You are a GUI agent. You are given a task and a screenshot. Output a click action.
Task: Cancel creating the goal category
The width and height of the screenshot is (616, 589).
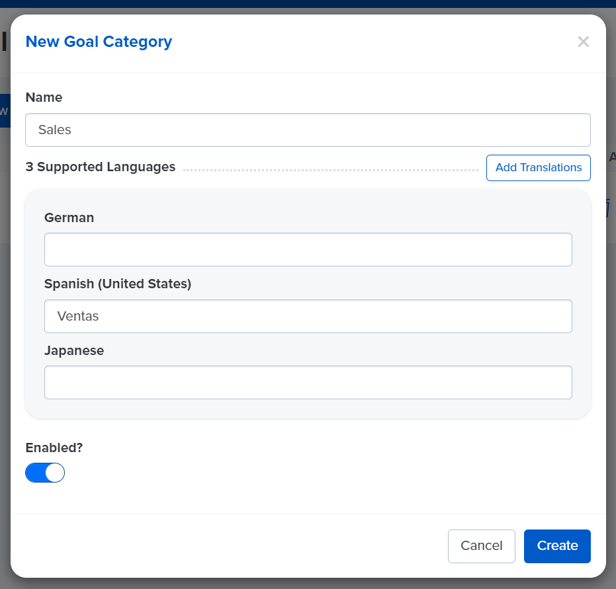point(481,546)
